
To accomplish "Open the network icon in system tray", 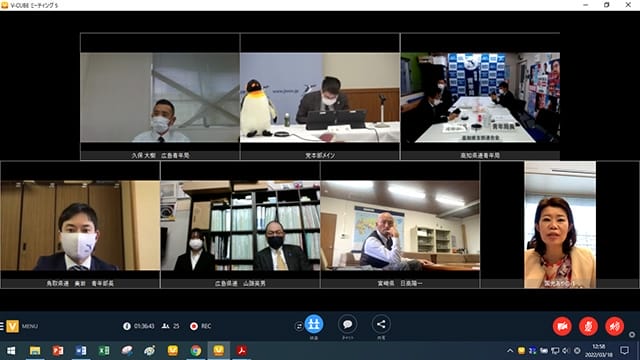I will [555, 351].
